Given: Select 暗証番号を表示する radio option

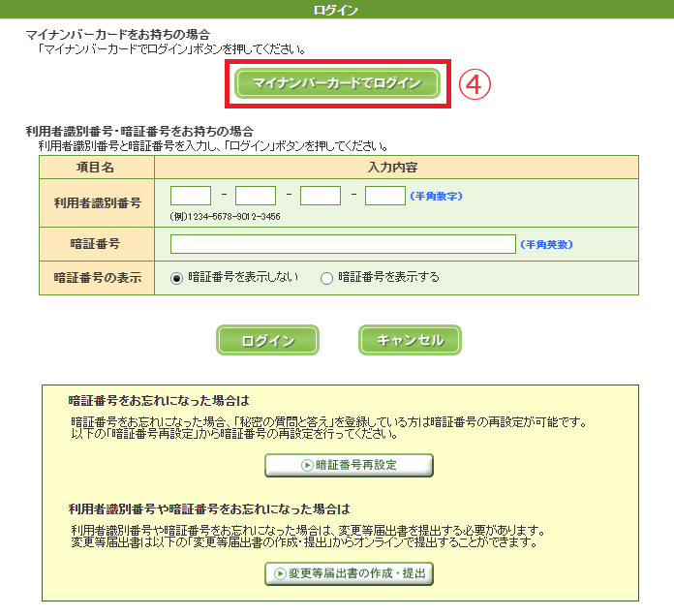Looking at the screenshot, I should tap(326, 278).
